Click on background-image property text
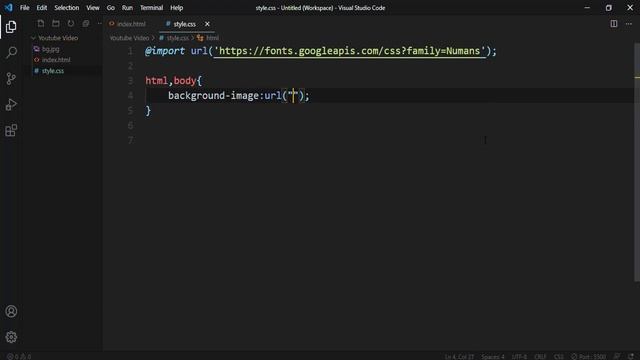 [213, 96]
